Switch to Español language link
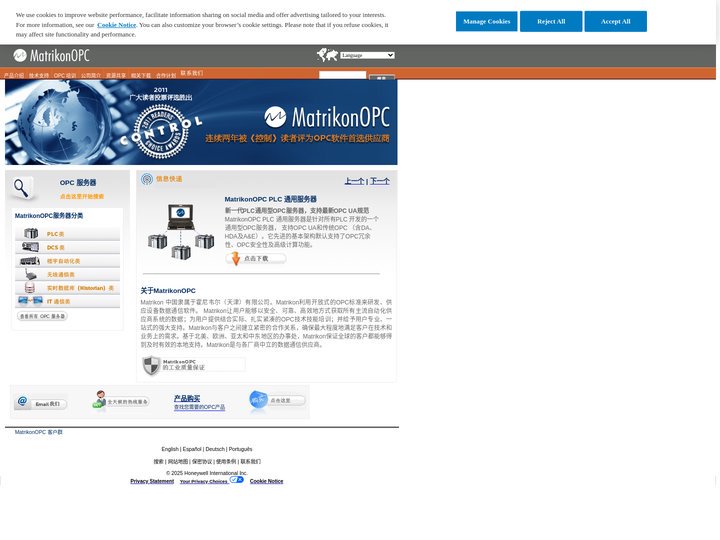This screenshot has height=540, width=720. tap(192, 449)
